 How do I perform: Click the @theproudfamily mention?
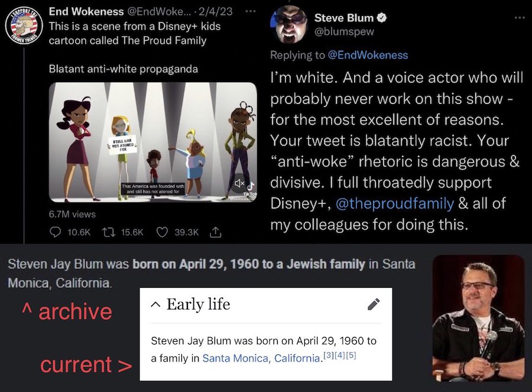[395, 203]
